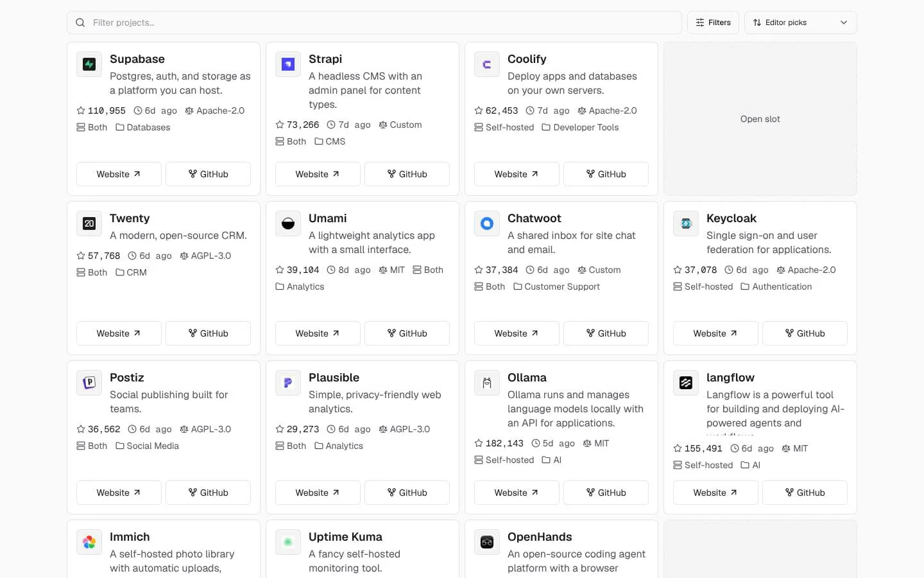Click the Twenty logo icon

coord(89,223)
